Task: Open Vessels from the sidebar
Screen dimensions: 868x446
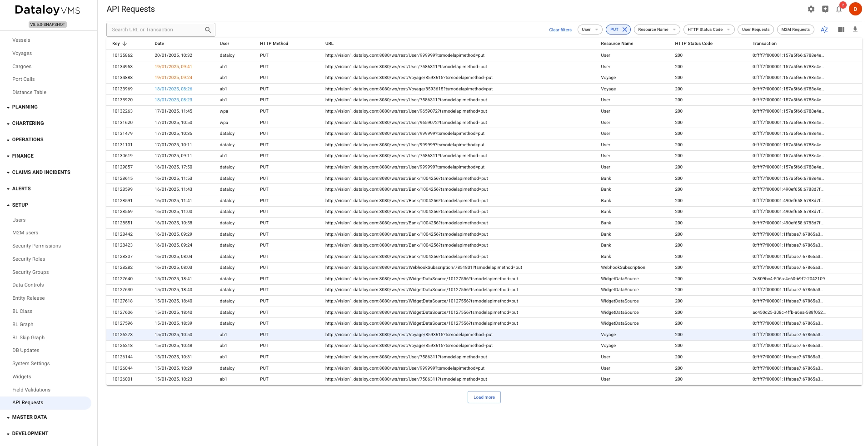Action: (21, 40)
